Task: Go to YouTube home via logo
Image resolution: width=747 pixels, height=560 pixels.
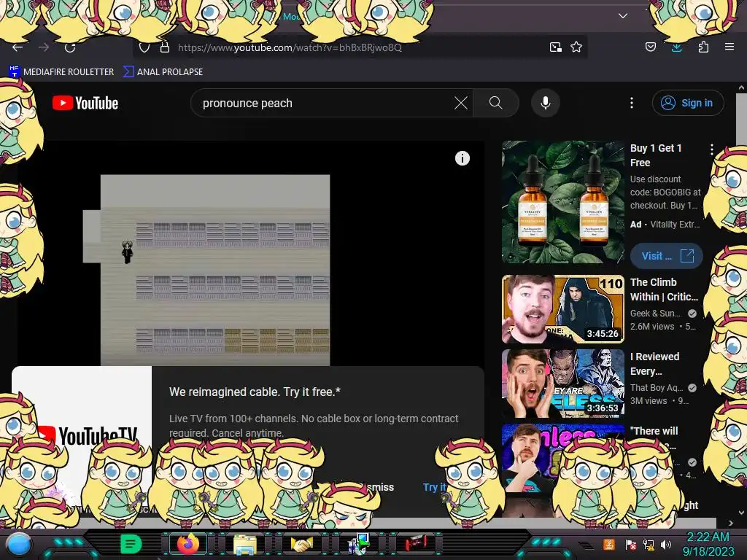Action: pos(85,103)
